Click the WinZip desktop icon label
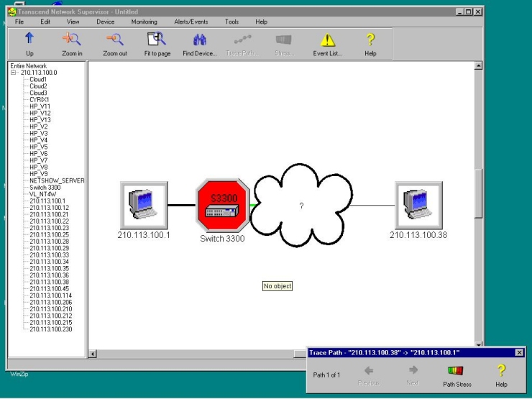 pos(19,375)
